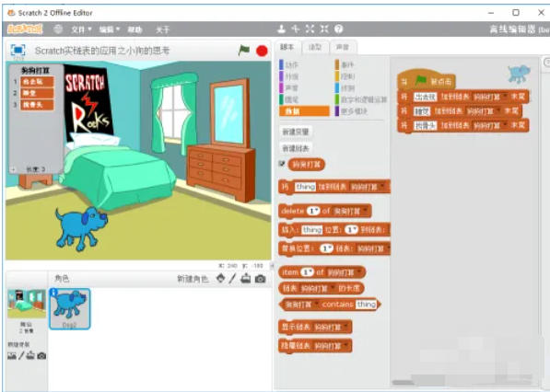
Task: Switch stage to full screen mode
Action: tap(18, 50)
